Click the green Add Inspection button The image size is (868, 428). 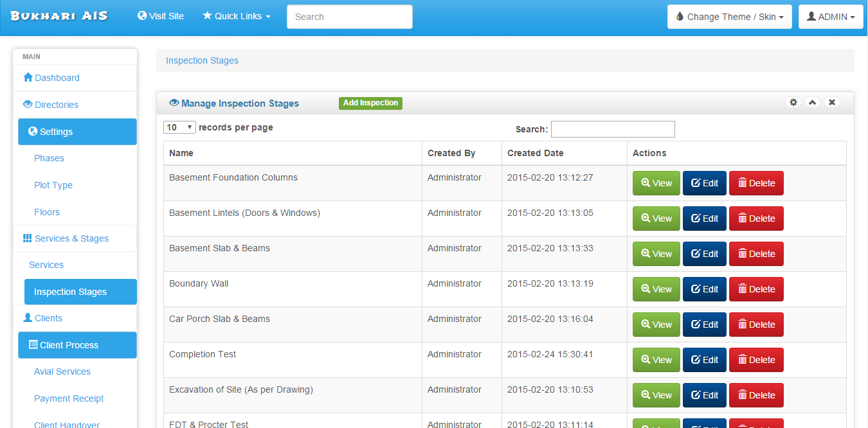(370, 103)
